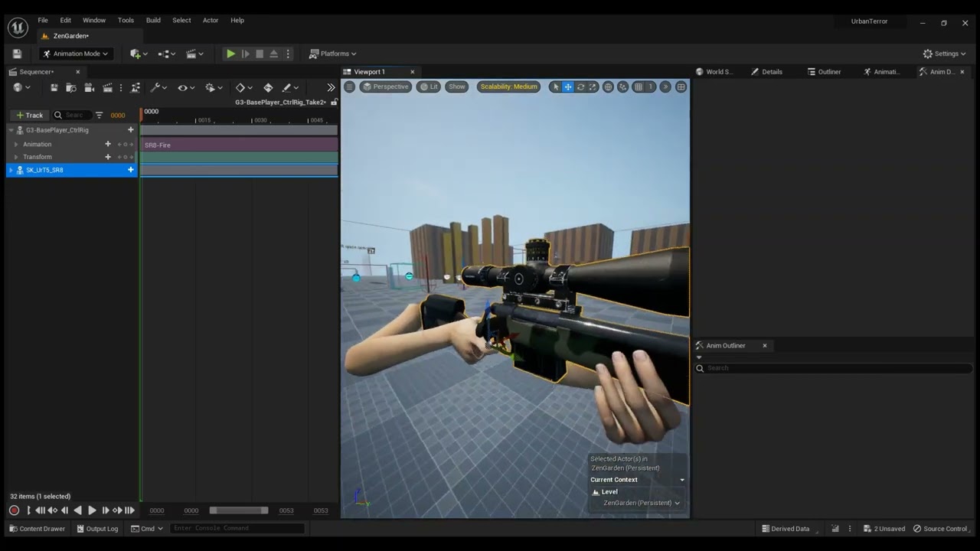Screen dimensions: 980x551
Task: Activate the Rotate tool in viewport
Action: [580, 86]
